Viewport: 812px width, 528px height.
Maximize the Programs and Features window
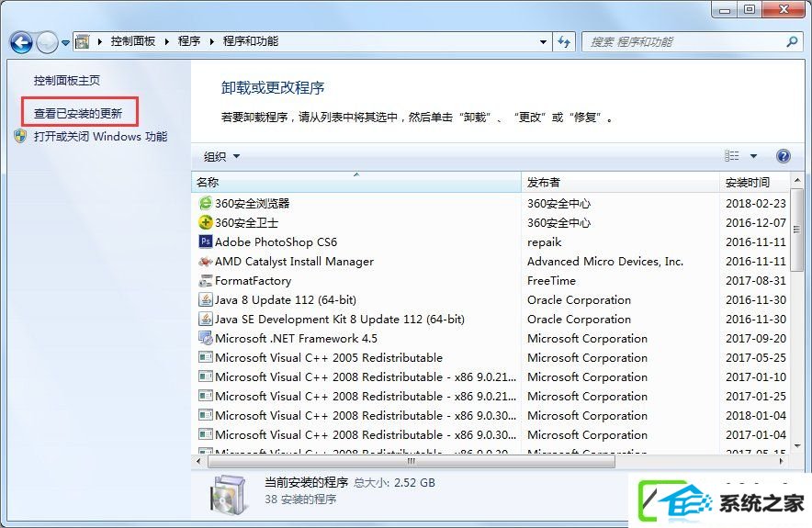click(x=750, y=9)
